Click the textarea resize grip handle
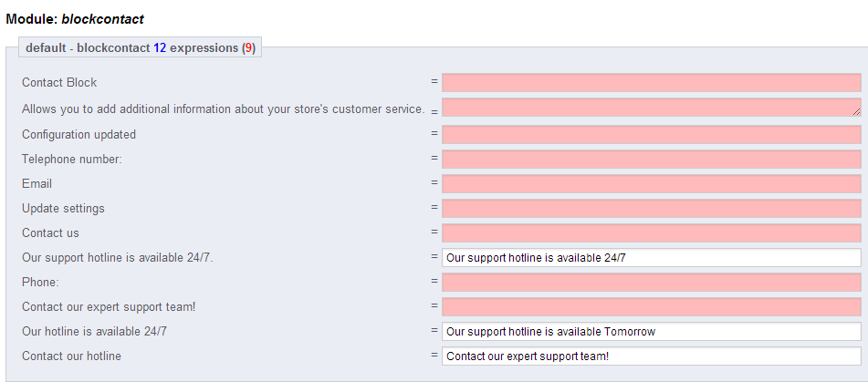The height and width of the screenshot is (382, 868). coord(856,112)
